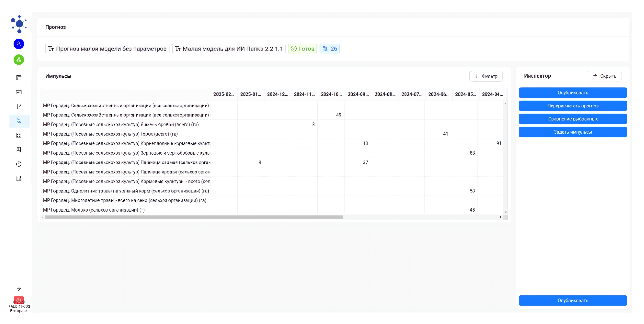Click the horizontal table scrollbar thumb
Viewport: 644px width, 324px height.
194,217
